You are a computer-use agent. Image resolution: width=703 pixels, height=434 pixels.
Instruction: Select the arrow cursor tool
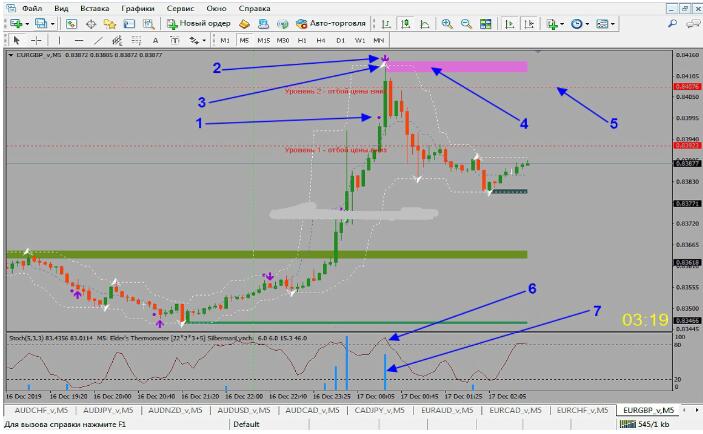click(x=16, y=40)
